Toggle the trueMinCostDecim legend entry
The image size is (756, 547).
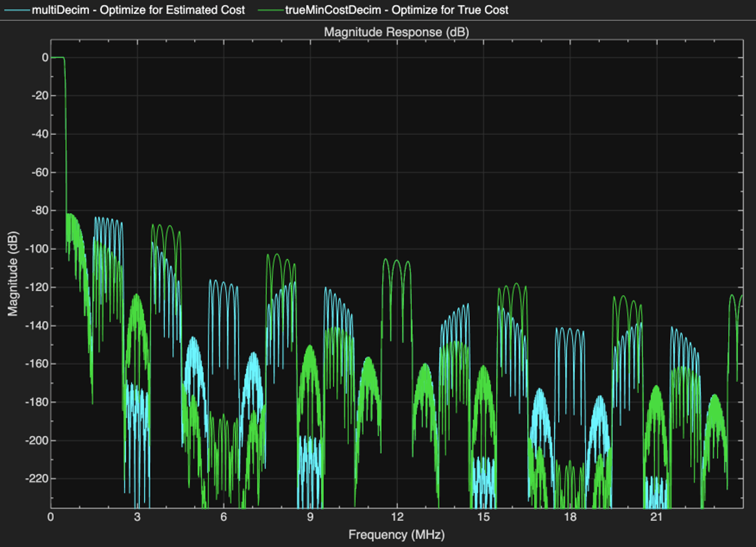396,10
